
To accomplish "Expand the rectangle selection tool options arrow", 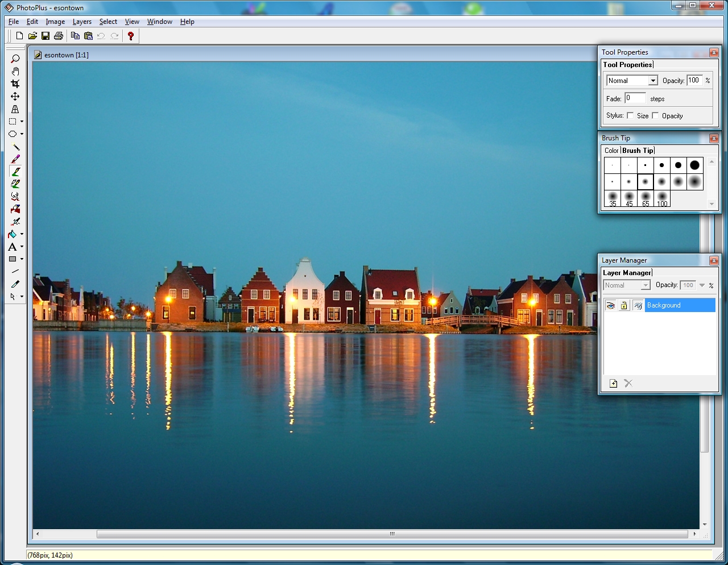I will pos(22,122).
